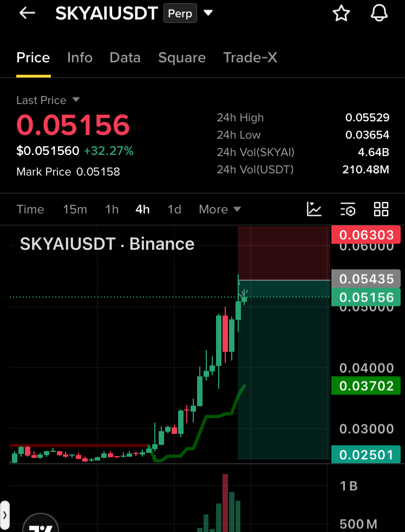
Task: Click the SKYAIUSDT symbol title
Action: (107, 13)
